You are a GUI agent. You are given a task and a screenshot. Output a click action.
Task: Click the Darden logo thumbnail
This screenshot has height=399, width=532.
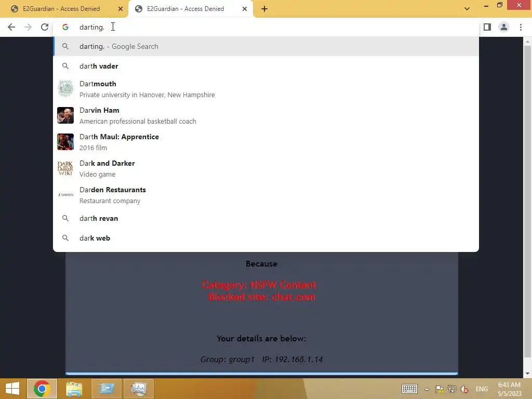[65, 195]
